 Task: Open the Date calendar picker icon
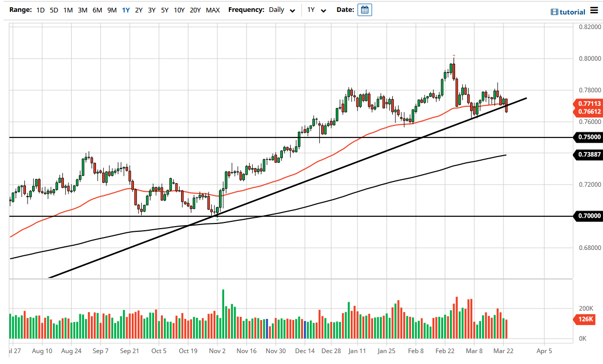click(365, 9)
